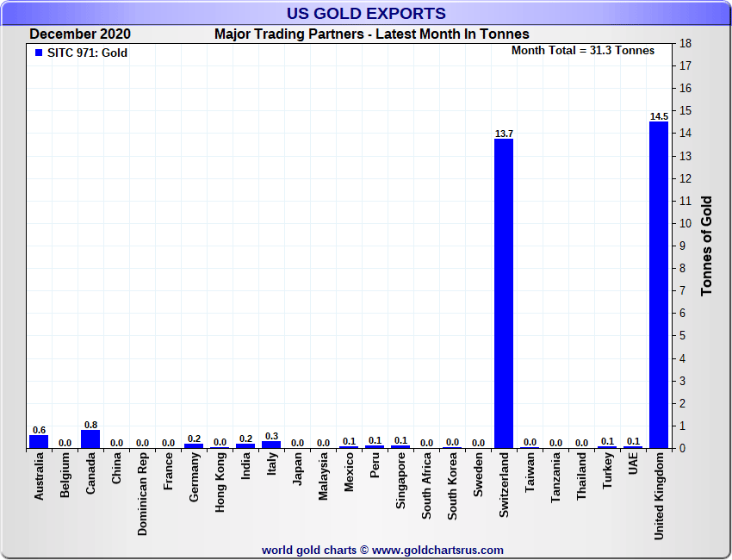The image size is (732, 560).
Task: Click the US GOLD EXPORTS title
Action: 366,13
